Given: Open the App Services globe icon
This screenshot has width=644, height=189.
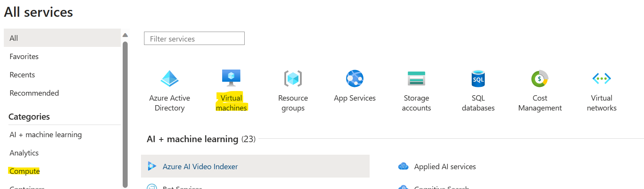Looking at the screenshot, I should pos(355,78).
